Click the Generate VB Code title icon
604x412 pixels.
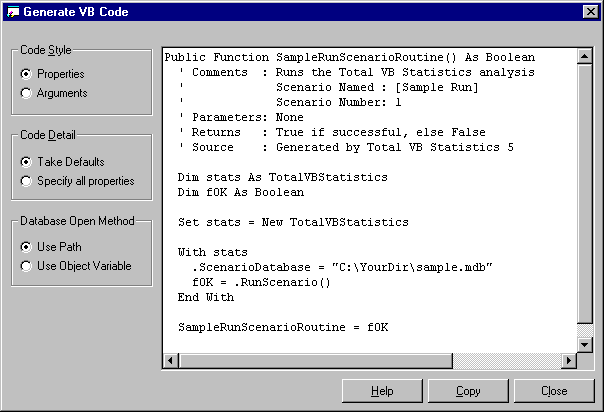click(13, 12)
